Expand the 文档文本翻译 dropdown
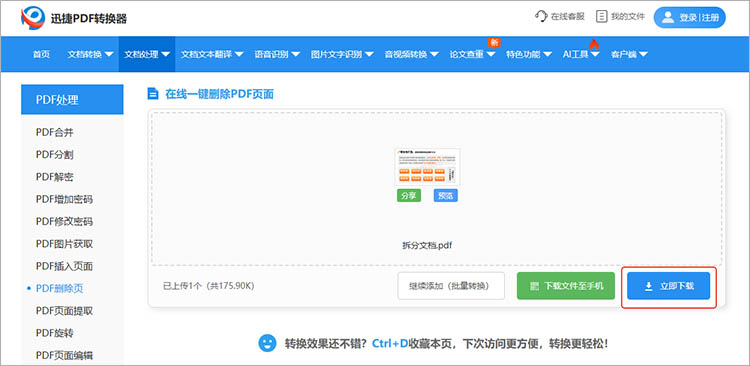The image size is (750, 366). tap(212, 55)
